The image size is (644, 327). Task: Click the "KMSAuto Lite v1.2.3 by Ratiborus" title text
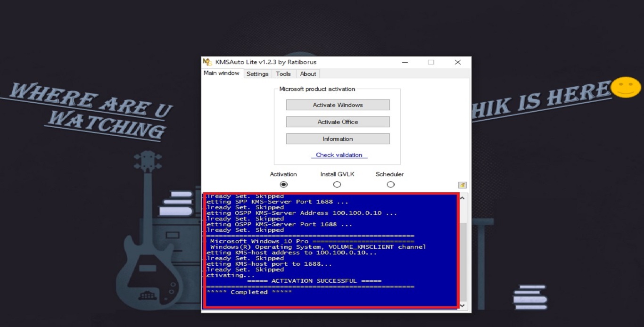[266, 62]
